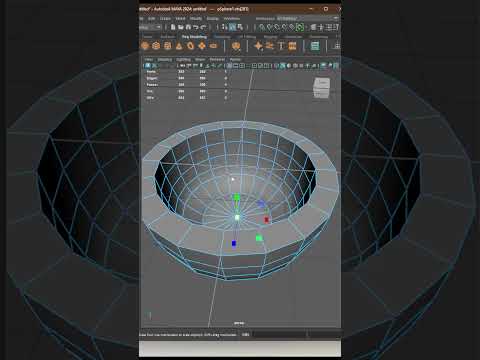480x360 pixels.
Task: Undo the last action
Action: [x=196, y=27]
